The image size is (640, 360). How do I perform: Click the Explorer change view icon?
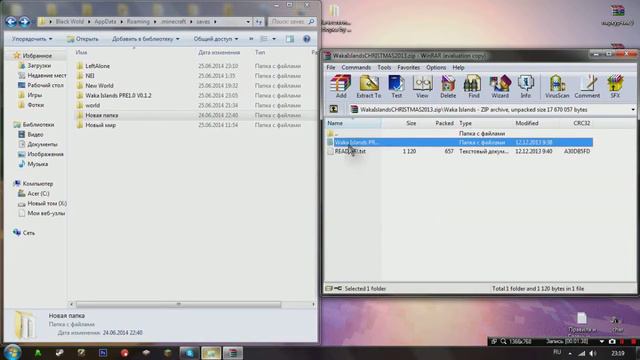(264, 39)
